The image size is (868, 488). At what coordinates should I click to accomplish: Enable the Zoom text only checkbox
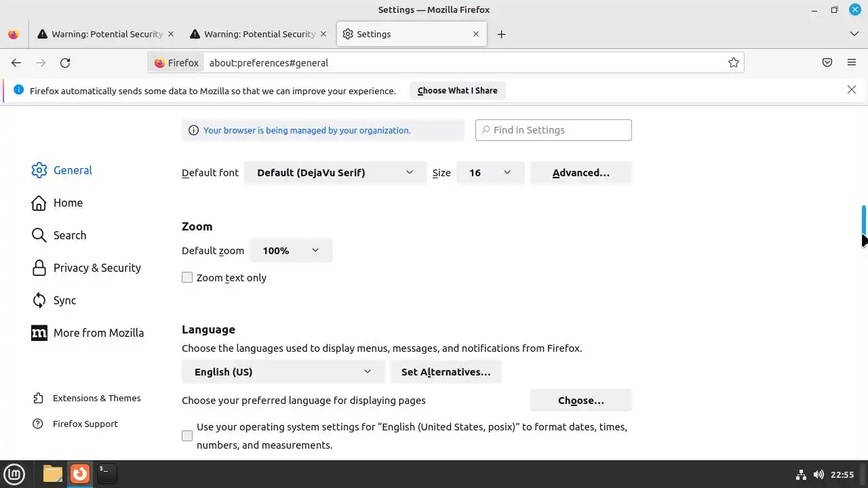[x=187, y=278]
